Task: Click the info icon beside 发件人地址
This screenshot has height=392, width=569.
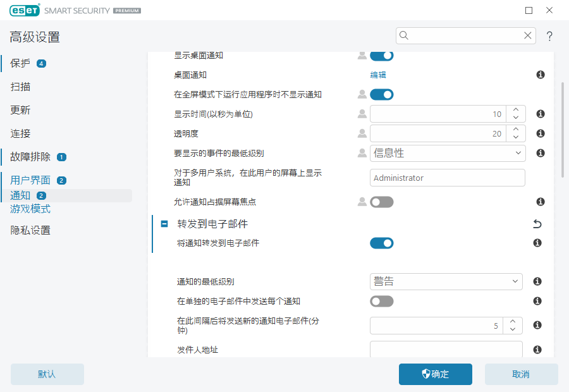Action: 537,350
